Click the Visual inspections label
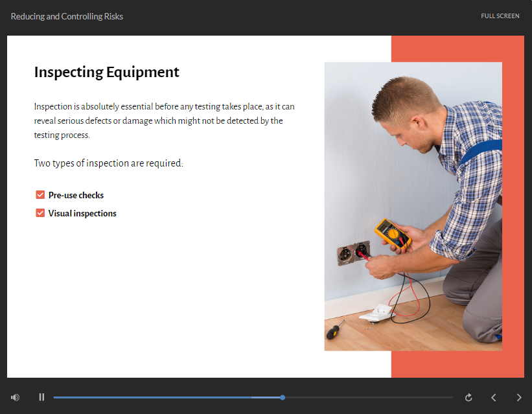This screenshot has height=414, width=532. [82, 213]
